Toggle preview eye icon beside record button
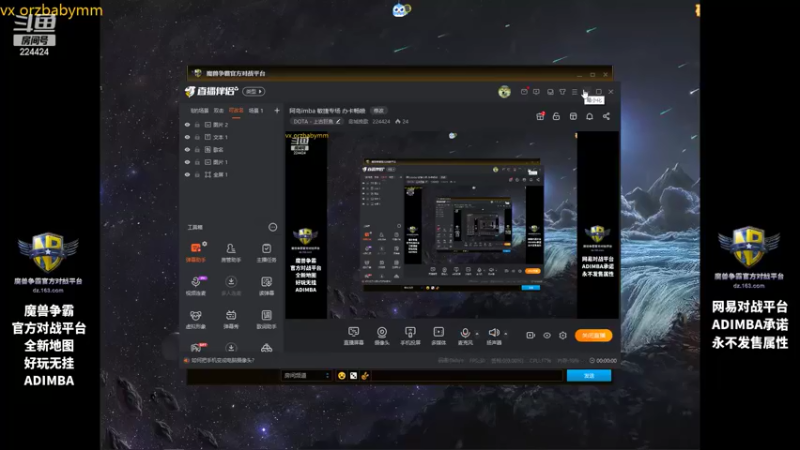The height and width of the screenshot is (450, 800). tap(546, 335)
